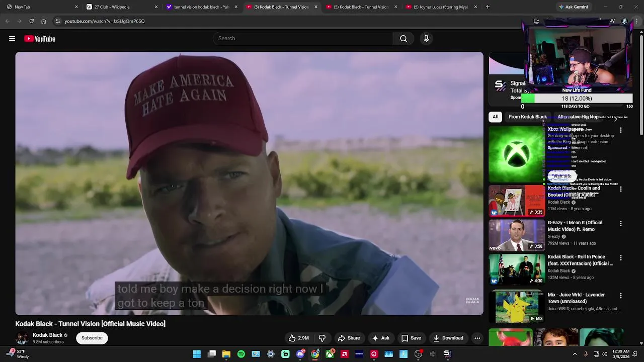The height and width of the screenshot is (362, 644).
Task: Open options for Xbox Wallpapers ad
Action: coord(620,130)
